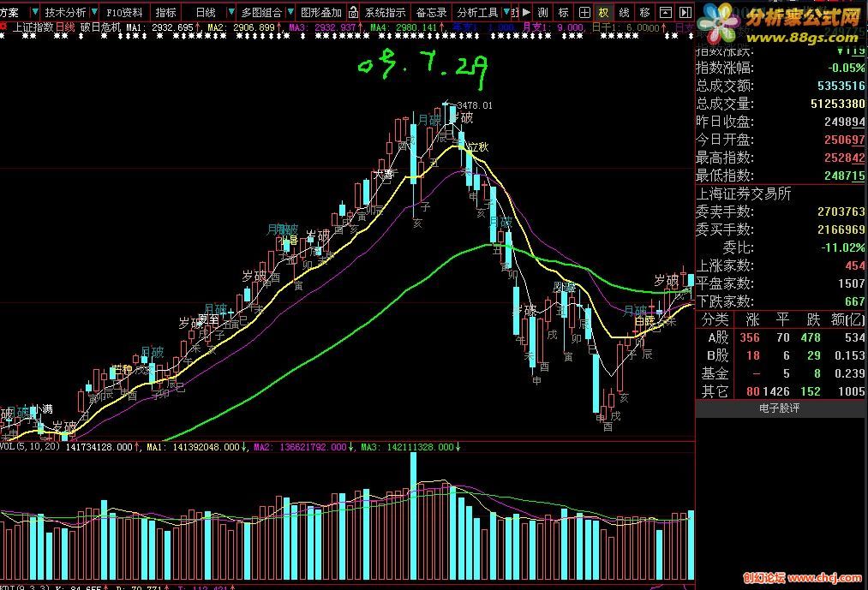Click the VOL(5,10,20) indicator label

[x=30, y=446]
